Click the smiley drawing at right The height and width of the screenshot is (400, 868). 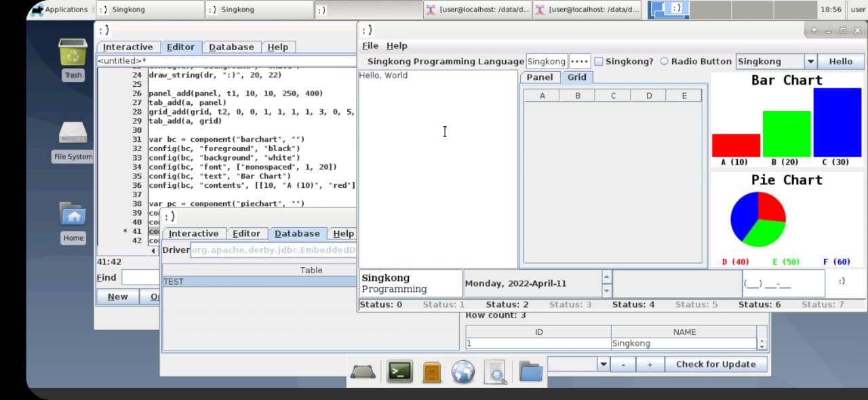point(842,281)
